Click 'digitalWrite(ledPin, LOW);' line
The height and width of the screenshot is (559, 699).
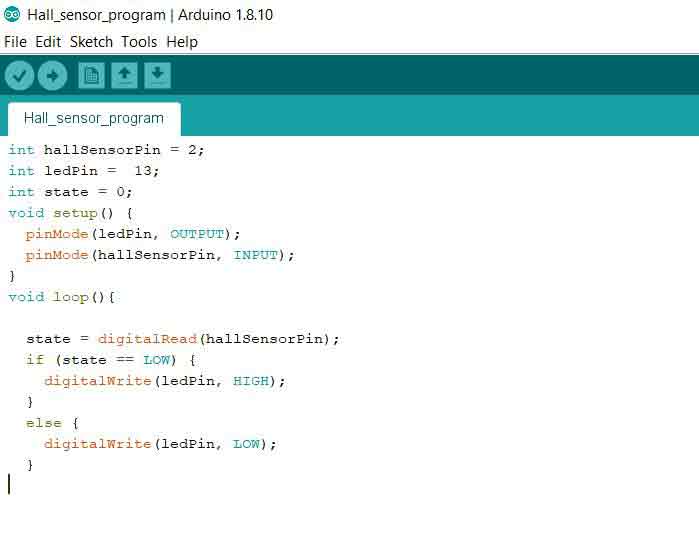[x=160, y=444]
